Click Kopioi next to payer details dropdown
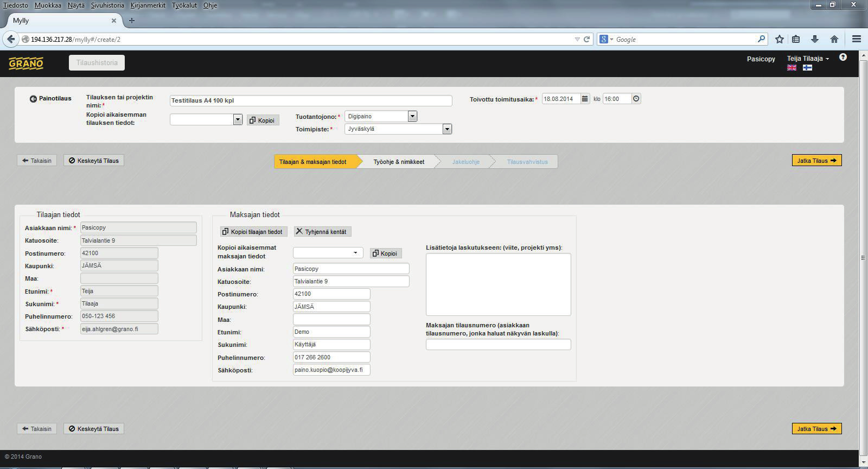This screenshot has width=868, height=469. (386, 253)
